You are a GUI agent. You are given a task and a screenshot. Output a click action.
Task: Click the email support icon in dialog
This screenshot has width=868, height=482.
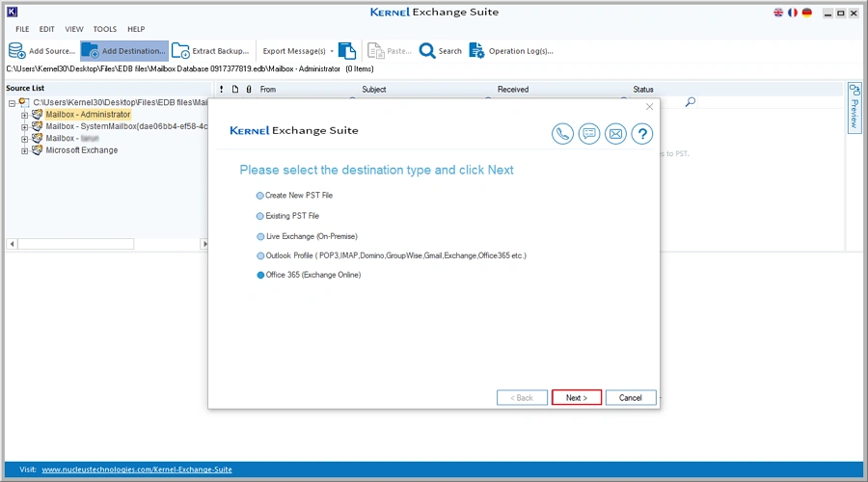615,133
